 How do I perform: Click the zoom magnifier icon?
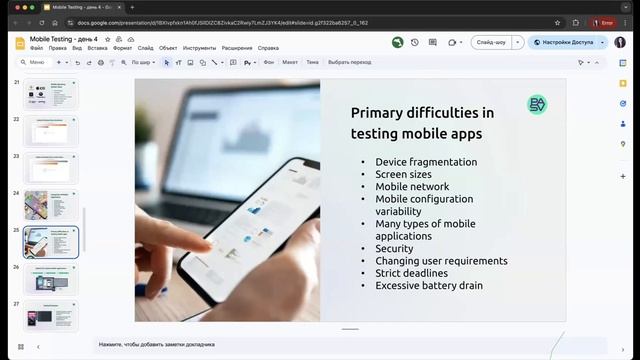[x=124, y=62]
